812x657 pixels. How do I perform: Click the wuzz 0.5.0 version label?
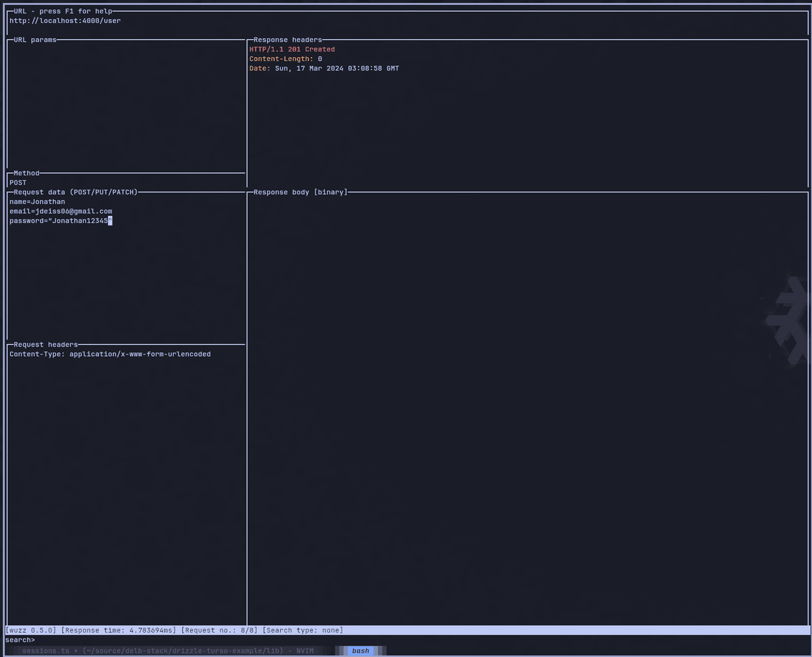31,630
